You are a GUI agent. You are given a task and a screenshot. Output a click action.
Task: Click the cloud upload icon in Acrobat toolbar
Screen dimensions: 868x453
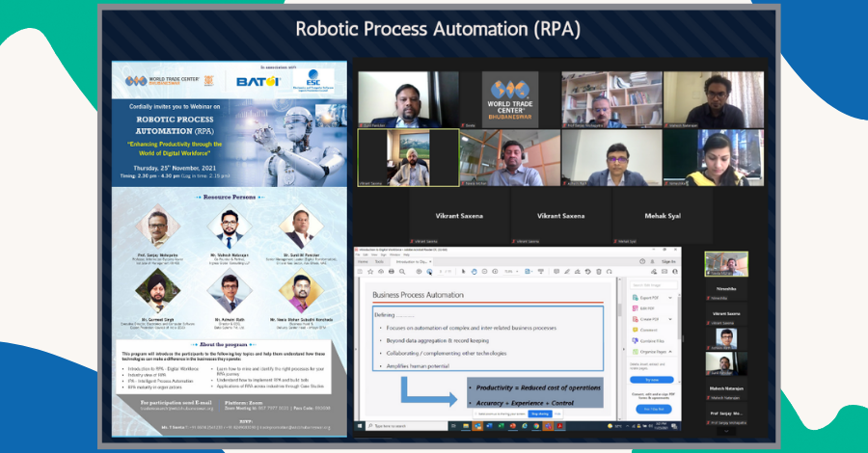381,272
